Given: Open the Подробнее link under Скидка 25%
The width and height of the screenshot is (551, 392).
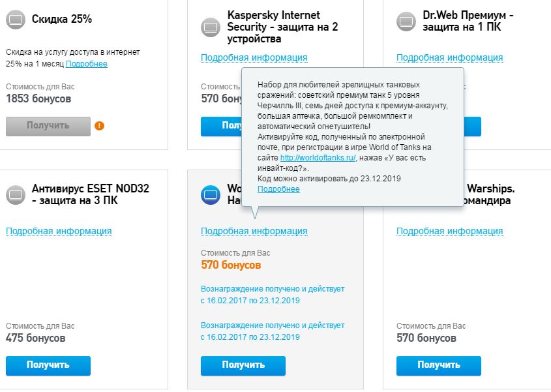Looking at the screenshot, I should click(x=87, y=64).
